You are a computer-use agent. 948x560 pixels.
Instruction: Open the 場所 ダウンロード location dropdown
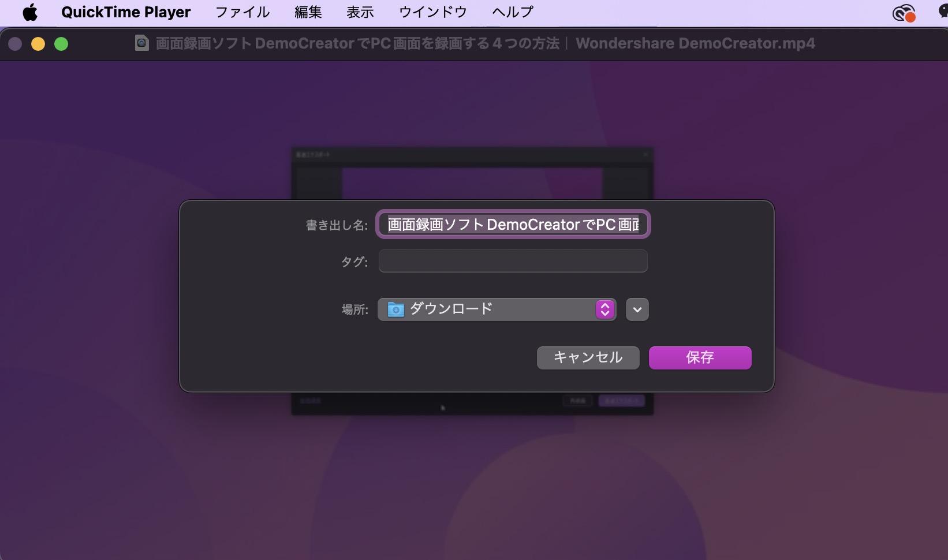pos(497,309)
